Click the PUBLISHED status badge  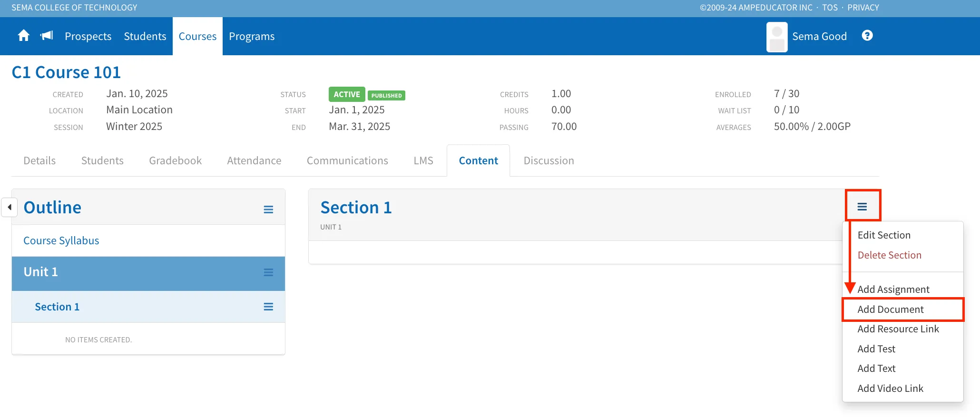(x=386, y=96)
